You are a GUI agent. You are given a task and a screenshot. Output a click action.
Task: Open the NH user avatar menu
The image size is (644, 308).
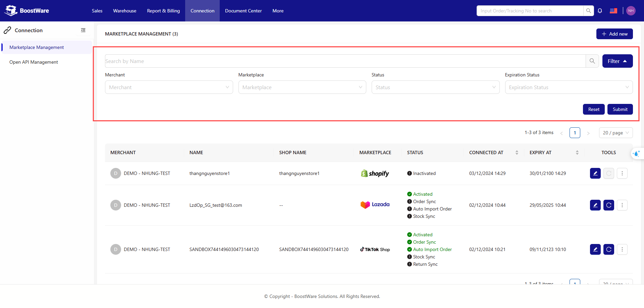[x=631, y=11]
